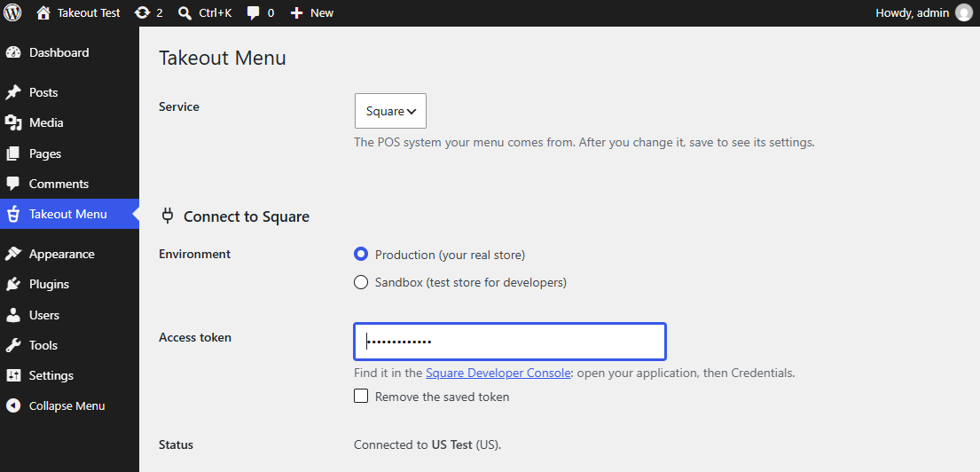Click the home icon beside Takeout Test
Screen dimensions: 980x472
coord(43,12)
